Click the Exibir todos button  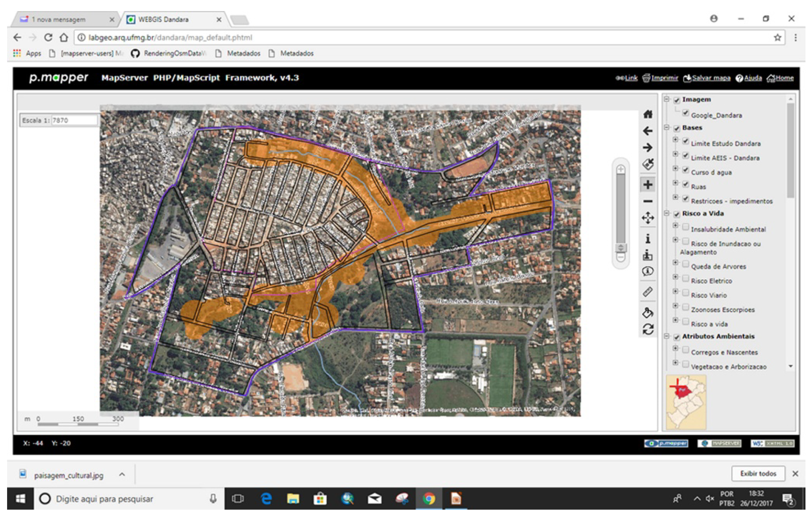758,474
